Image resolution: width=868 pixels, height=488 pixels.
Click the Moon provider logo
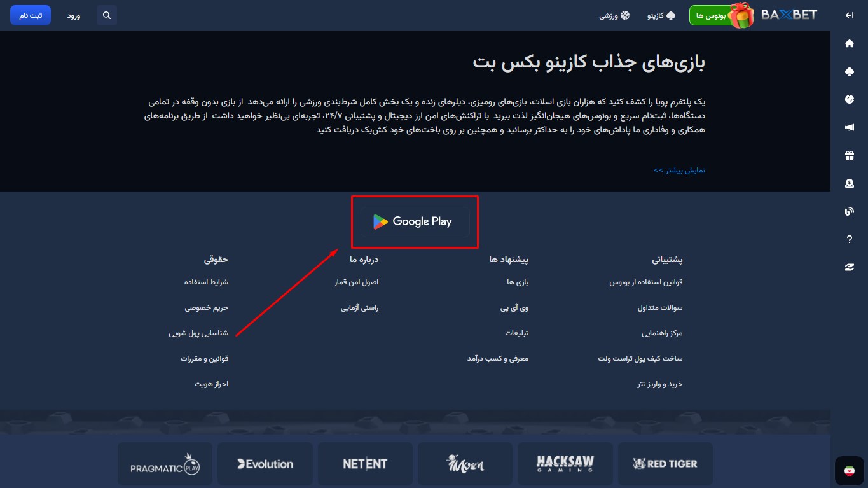465,464
